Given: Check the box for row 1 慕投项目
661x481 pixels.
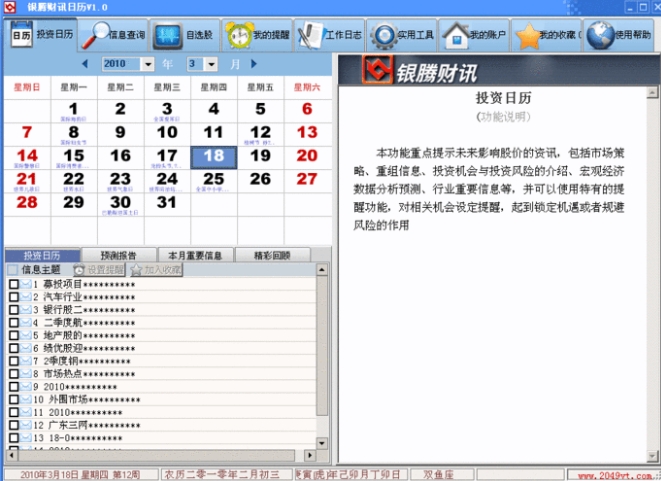Looking at the screenshot, I should pyautogui.click(x=13, y=284).
